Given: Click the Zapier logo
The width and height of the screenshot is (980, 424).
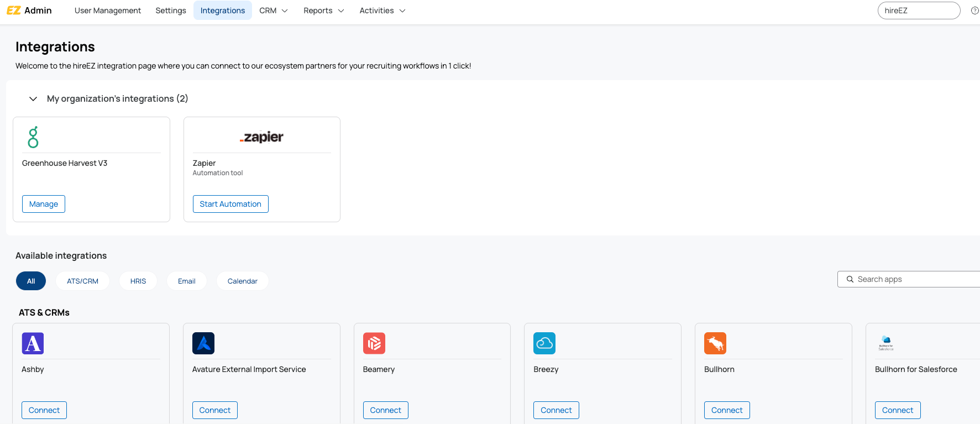Looking at the screenshot, I should [261, 137].
